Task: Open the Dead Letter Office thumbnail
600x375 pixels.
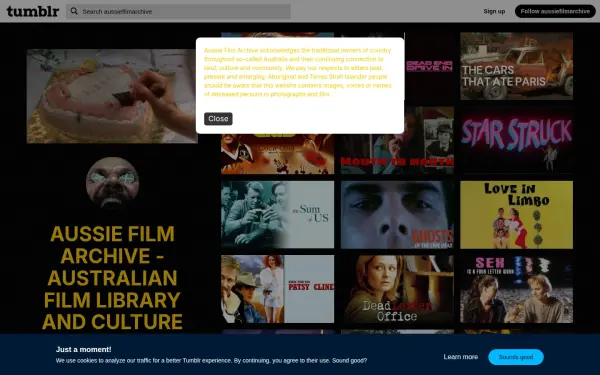Action: tap(397, 289)
